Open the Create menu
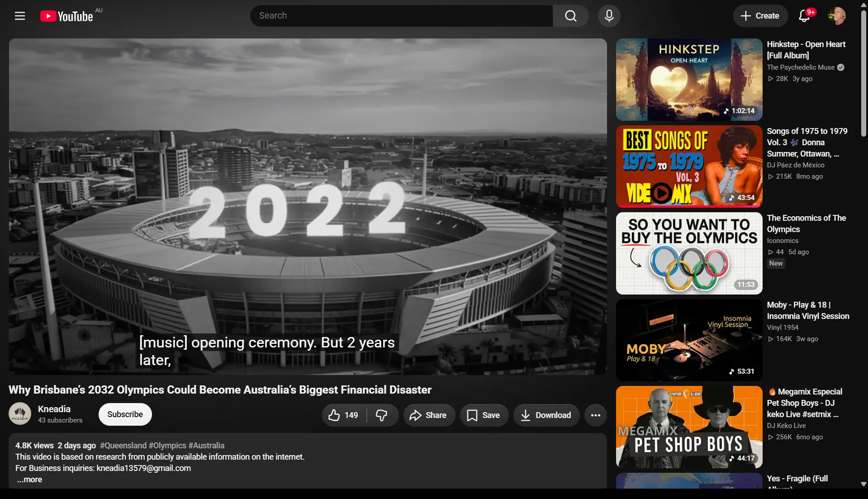868x499 pixels. (760, 16)
